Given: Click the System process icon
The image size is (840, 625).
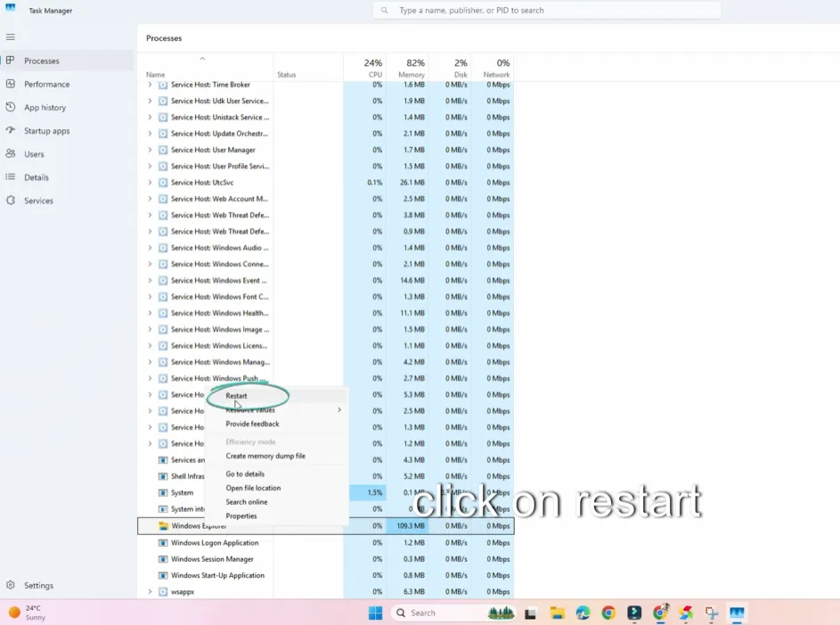Looking at the screenshot, I should 163,492.
